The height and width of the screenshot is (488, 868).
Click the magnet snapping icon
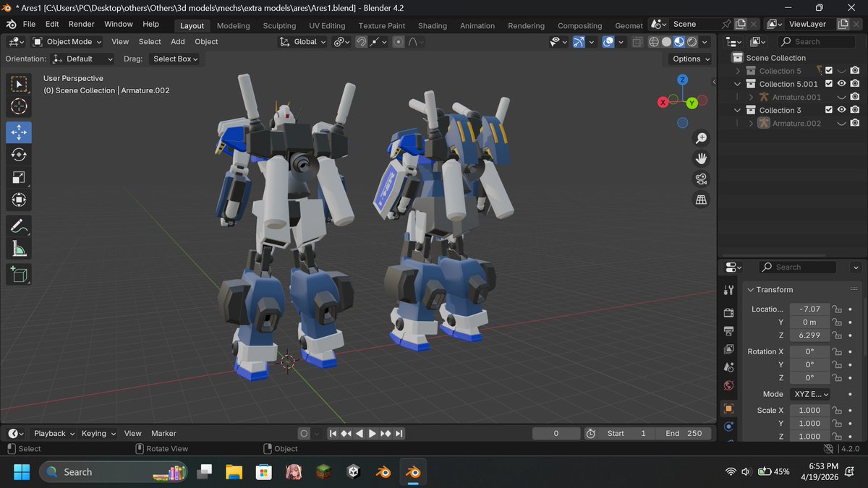pyautogui.click(x=361, y=41)
